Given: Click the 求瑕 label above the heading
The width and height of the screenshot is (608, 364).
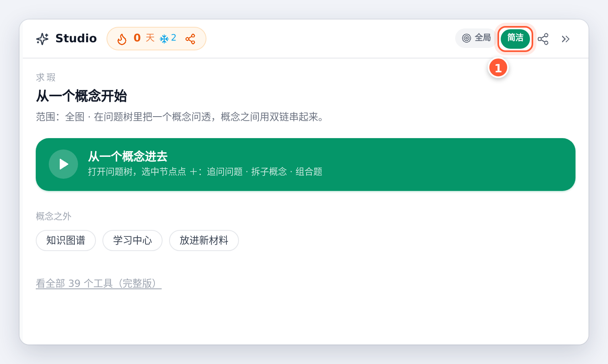Looking at the screenshot, I should 46,77.
